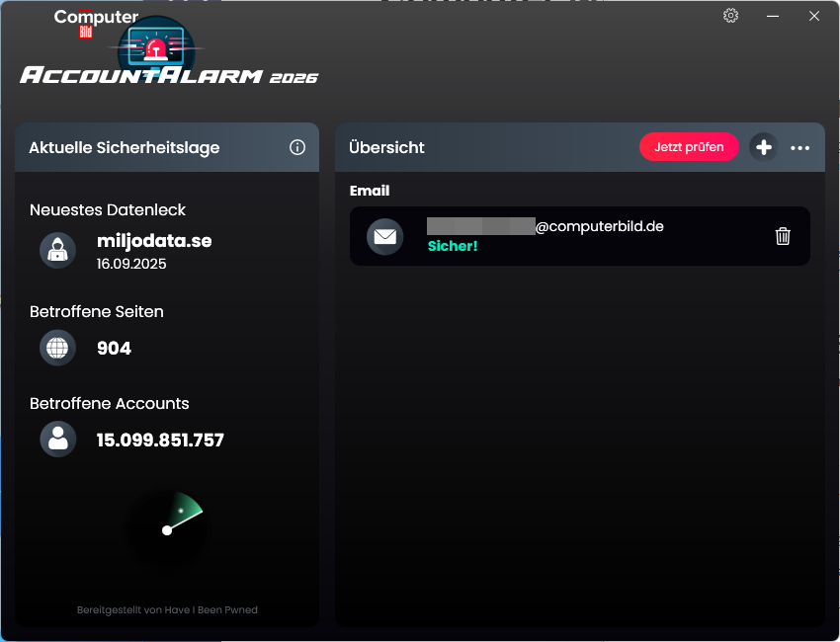840x642 pixels.
Task: Open settings via the gear icon
Action: pos(730,16)
